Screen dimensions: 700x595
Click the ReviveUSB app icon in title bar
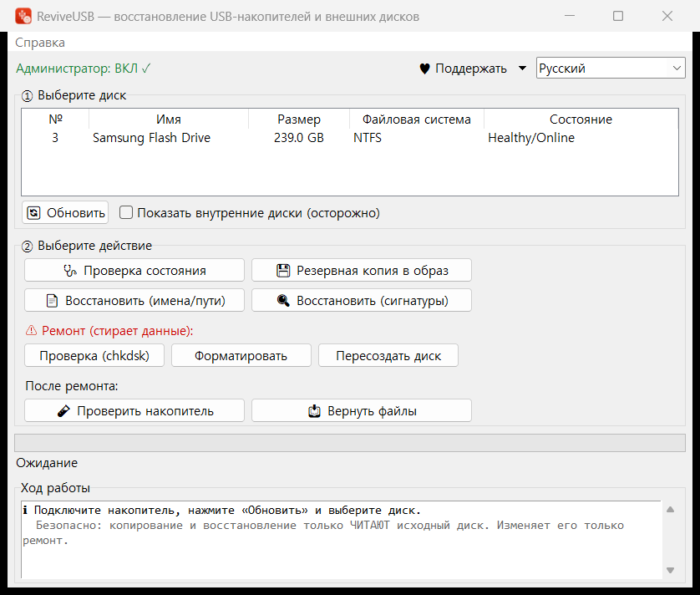[x=23, y=16]
